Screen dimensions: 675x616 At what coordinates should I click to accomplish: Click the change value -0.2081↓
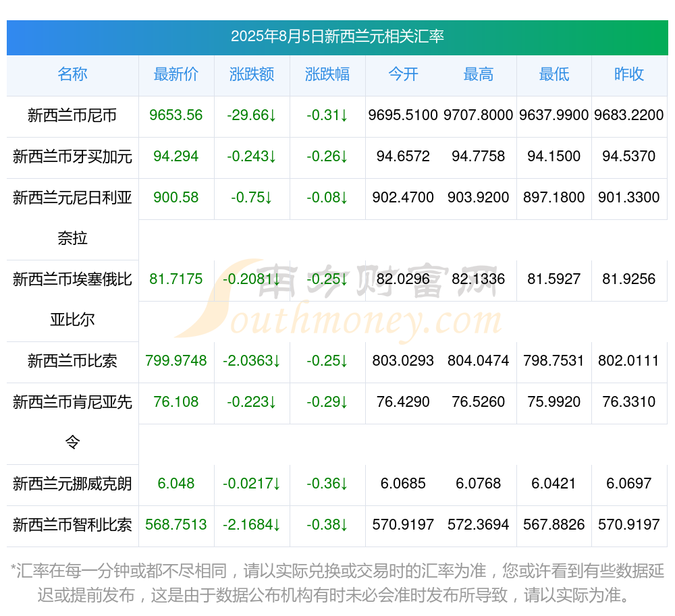[x=252, y=279]
